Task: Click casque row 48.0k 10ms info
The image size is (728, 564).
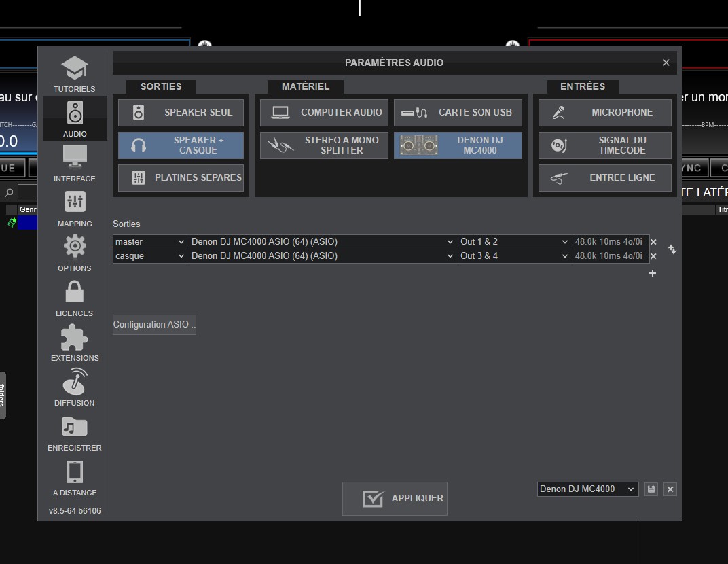Action: [610, 256]
